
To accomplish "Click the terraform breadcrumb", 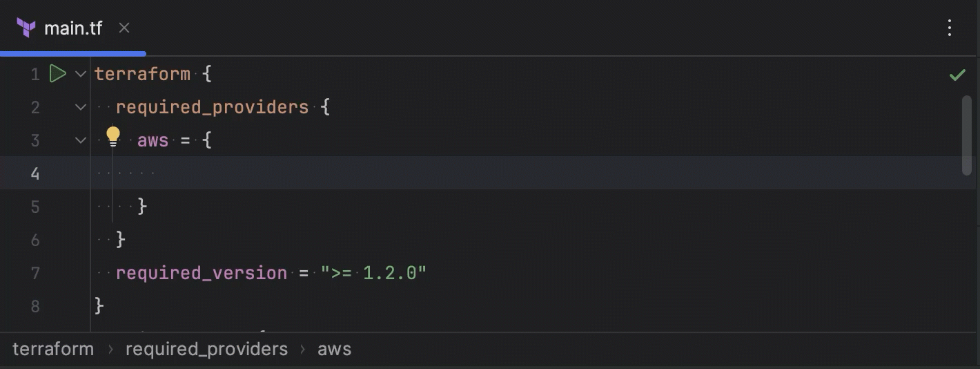I will (53, 349).
